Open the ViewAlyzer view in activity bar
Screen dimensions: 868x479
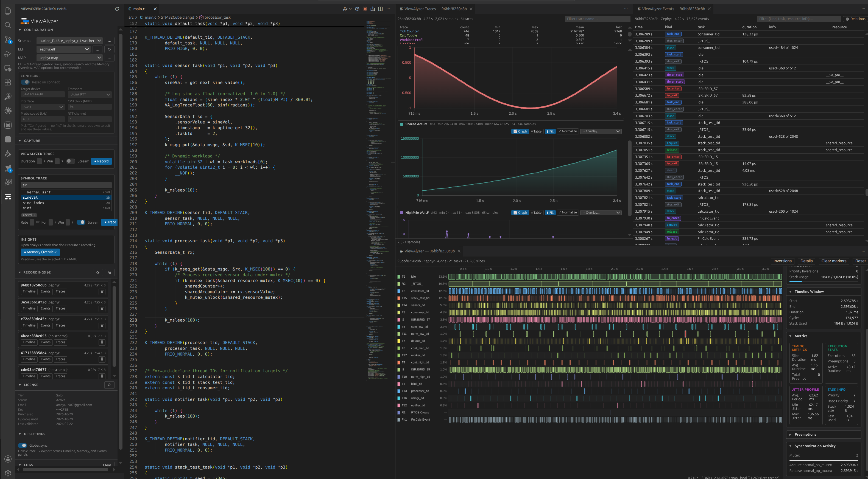(8, 197)
